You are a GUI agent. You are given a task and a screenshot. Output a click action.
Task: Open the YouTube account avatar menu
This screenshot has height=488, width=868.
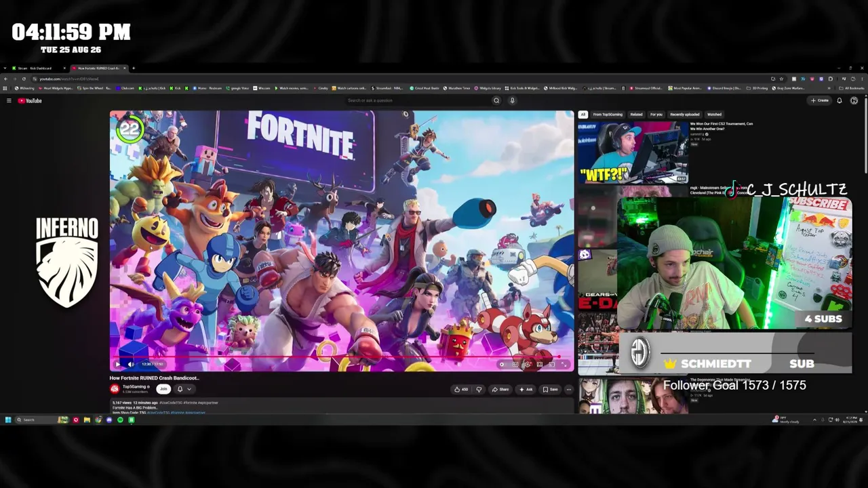click(x=854, y=101)
